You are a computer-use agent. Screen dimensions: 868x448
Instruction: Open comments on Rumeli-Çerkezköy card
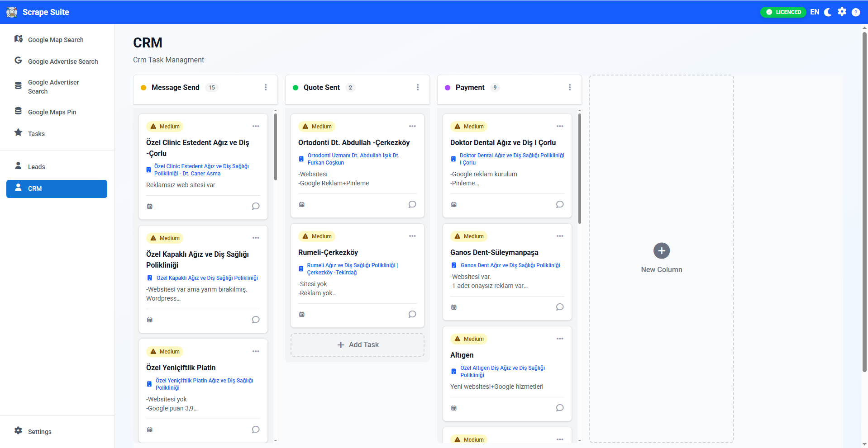(x=412, y=314)
